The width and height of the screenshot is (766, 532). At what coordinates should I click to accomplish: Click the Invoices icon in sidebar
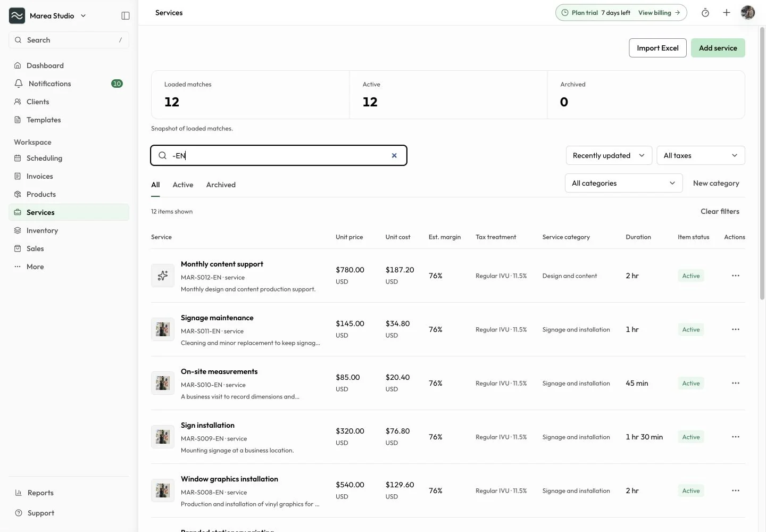18,176
